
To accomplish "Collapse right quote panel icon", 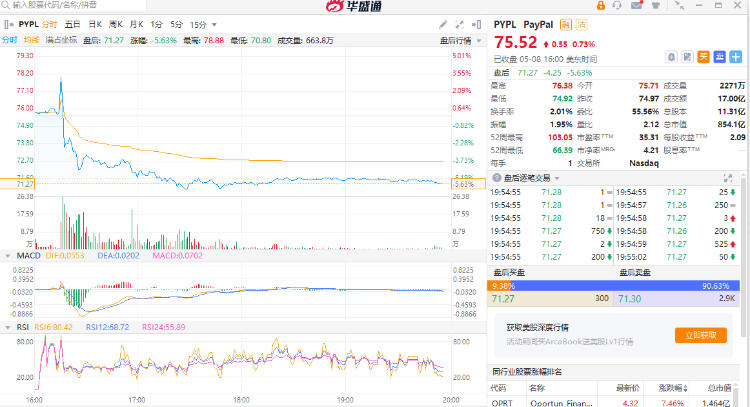I will 476,24.
